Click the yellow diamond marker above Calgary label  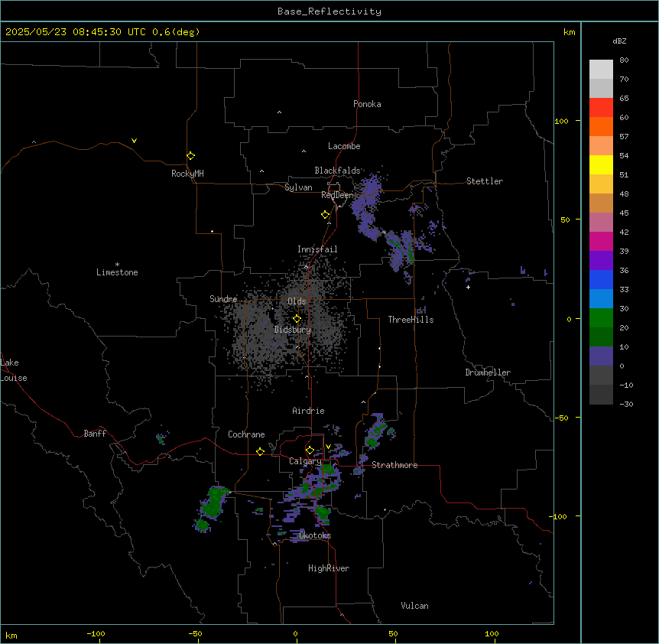click(310, 450)
